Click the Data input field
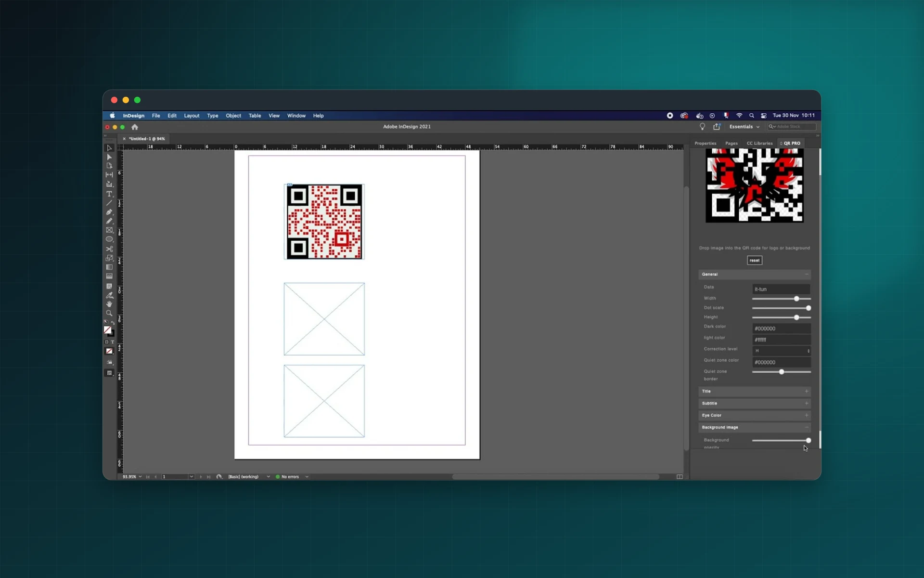 click(x=781, y=289)
